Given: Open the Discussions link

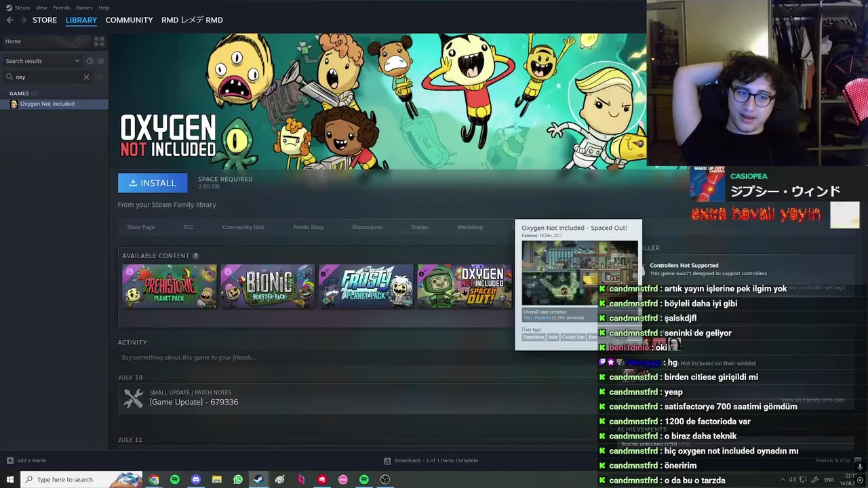Looking at the screenshot, I should [368, 227].
